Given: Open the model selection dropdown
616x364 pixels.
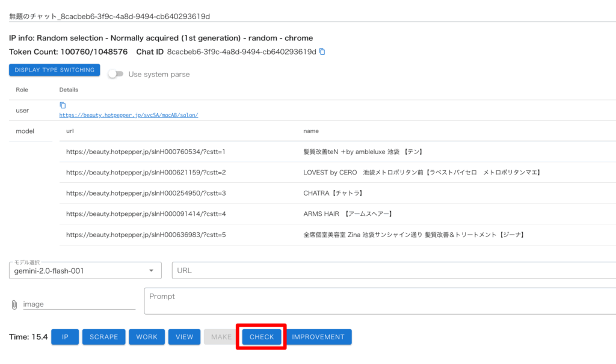Looking at the screenshot, I should [84, 271].
